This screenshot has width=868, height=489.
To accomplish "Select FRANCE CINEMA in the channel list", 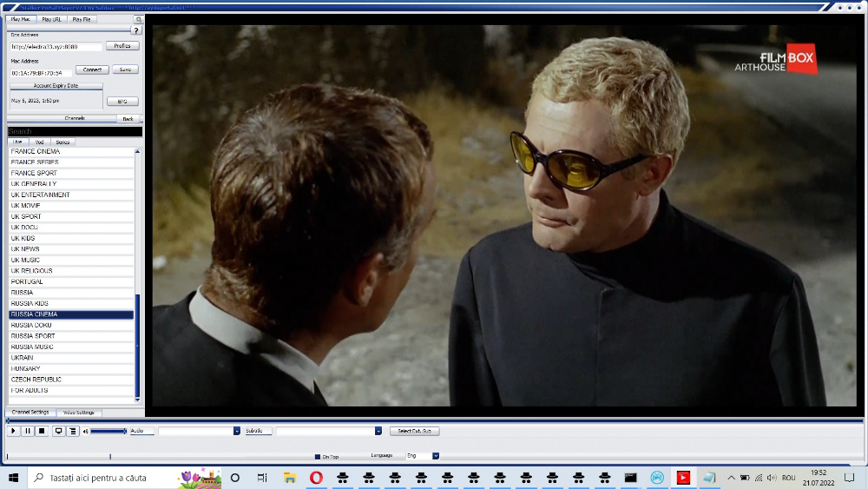I will pos(71,151).
